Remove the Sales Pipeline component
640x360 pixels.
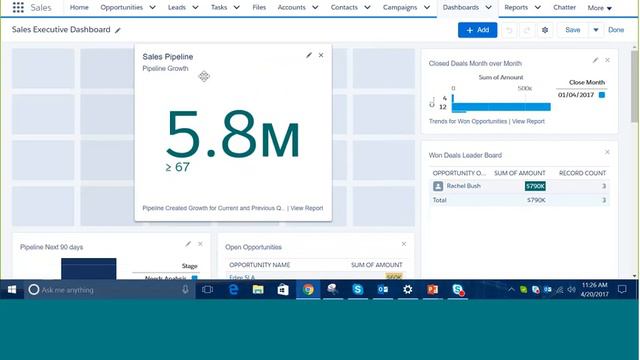(321, 55)
